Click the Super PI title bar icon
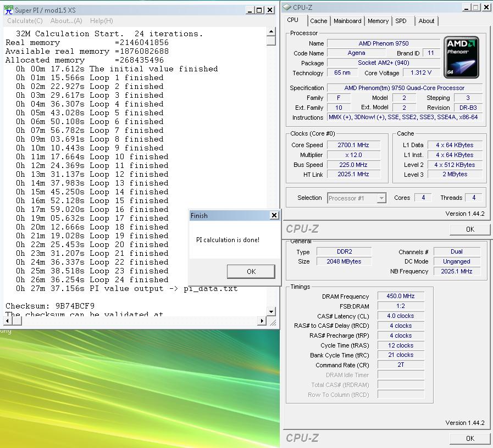 8,10
